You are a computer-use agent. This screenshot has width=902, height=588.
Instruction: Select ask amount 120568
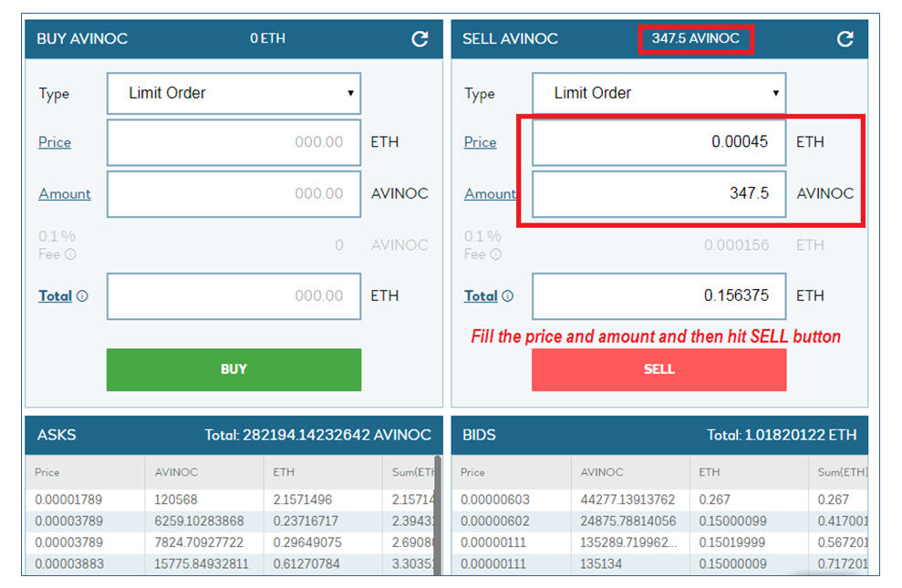[175, 500]
